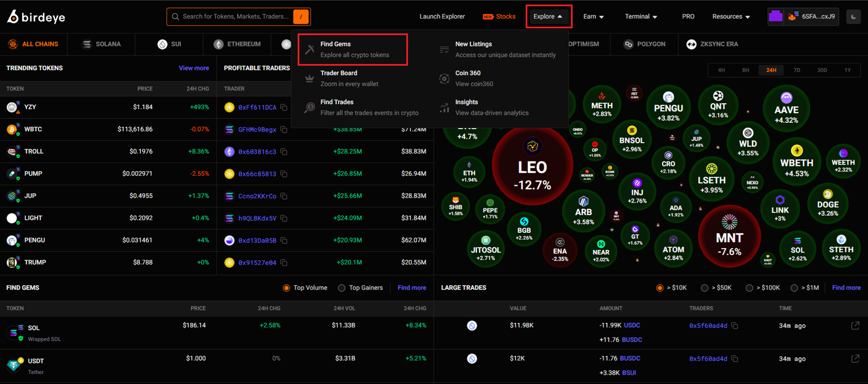Viewport: 868px width, 384px height.
Task: Click View more under Trending Tokens
Action: coord(194,68)
